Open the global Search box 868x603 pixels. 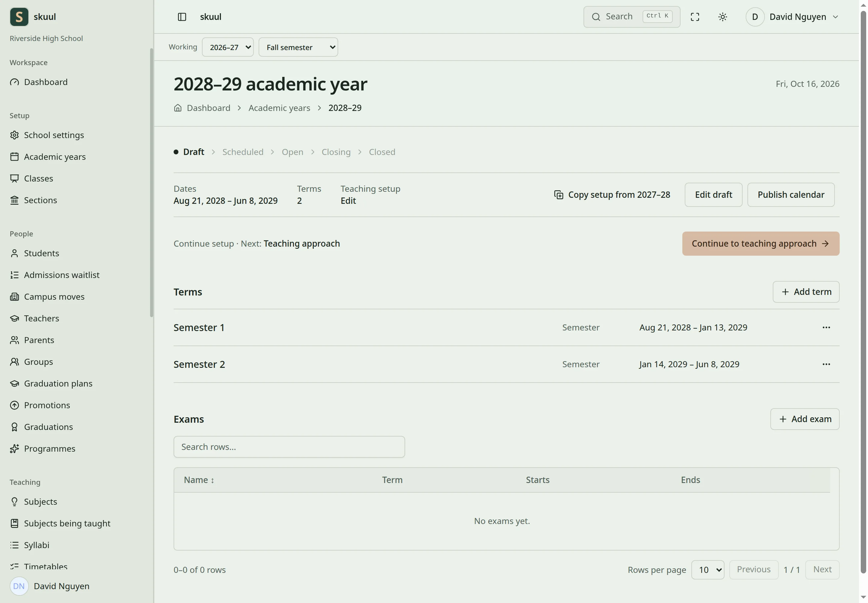[x=631, y=17]
